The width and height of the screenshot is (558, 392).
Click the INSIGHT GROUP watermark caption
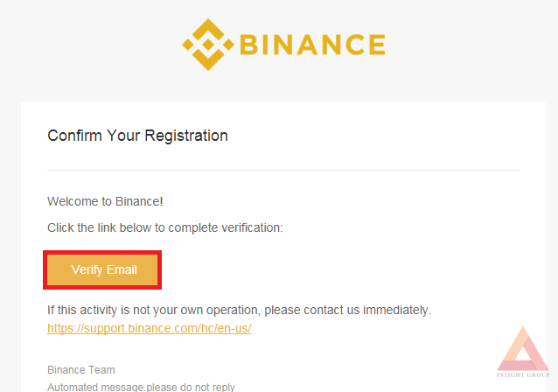click(x=523, y=374)
